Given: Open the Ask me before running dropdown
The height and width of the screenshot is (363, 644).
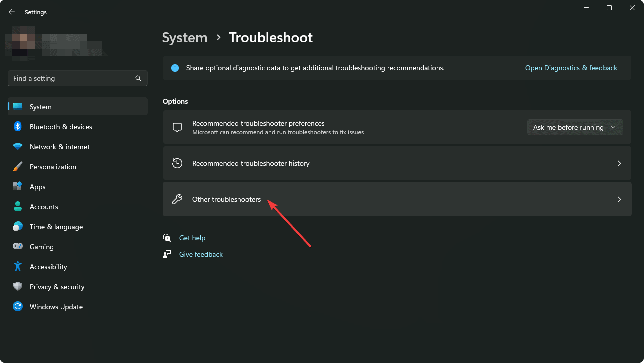Looking at the screenshot, I should click(x=574, y=127).
